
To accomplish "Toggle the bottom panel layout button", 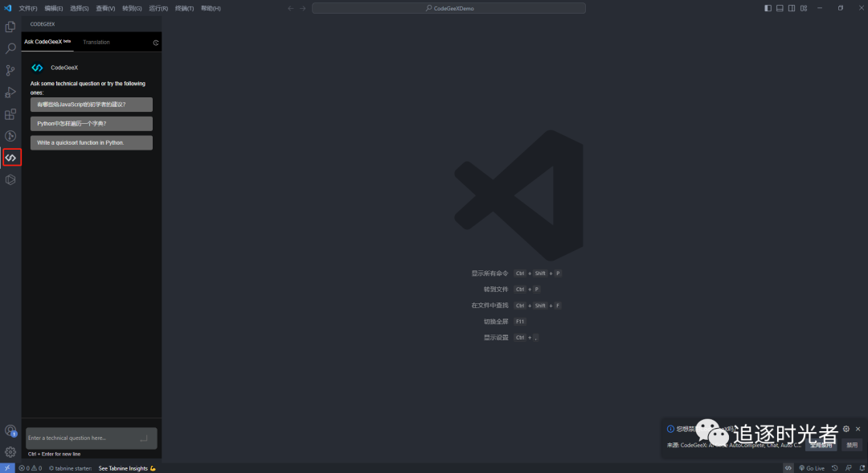I will click(x=780, y=8).
